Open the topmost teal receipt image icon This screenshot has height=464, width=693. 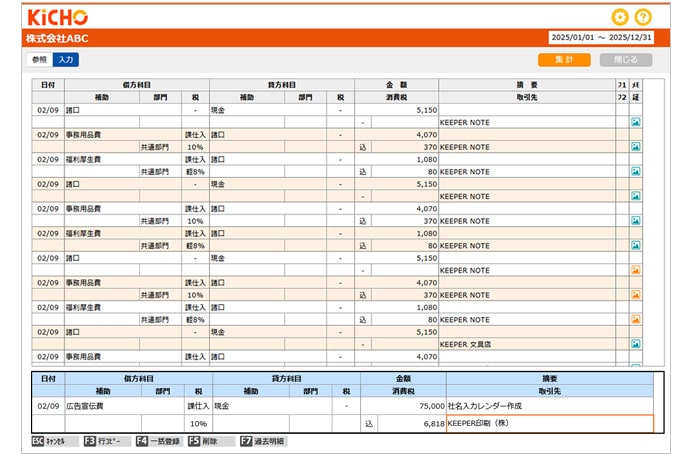[635, 122]
